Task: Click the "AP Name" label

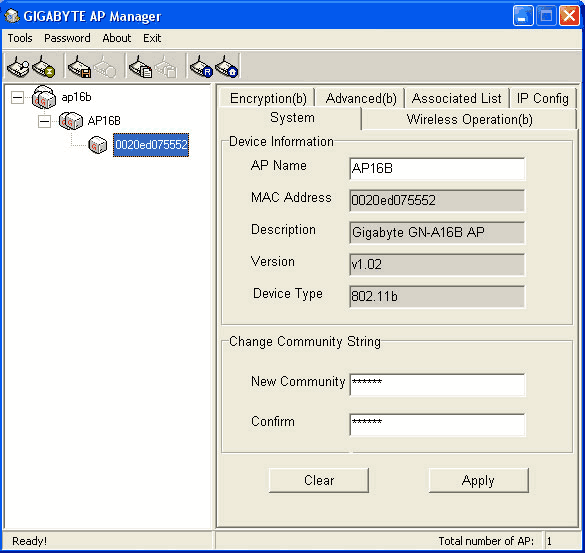Action: [279, 165]
